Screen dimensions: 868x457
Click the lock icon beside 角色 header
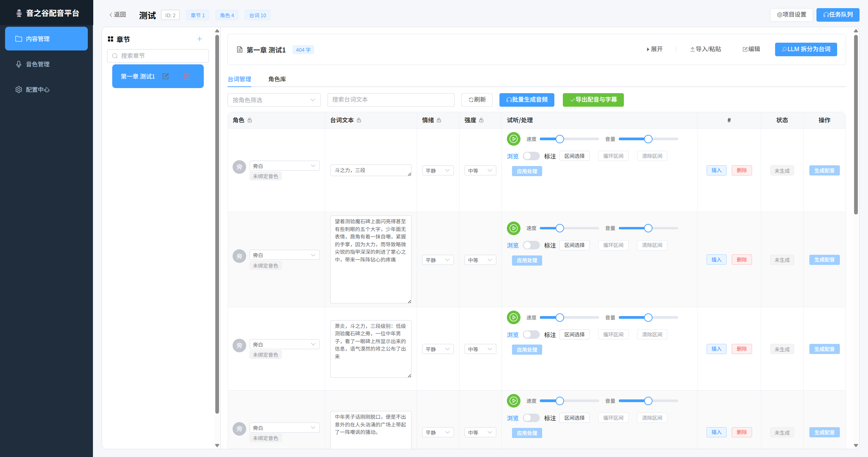[x=250, y=120]
